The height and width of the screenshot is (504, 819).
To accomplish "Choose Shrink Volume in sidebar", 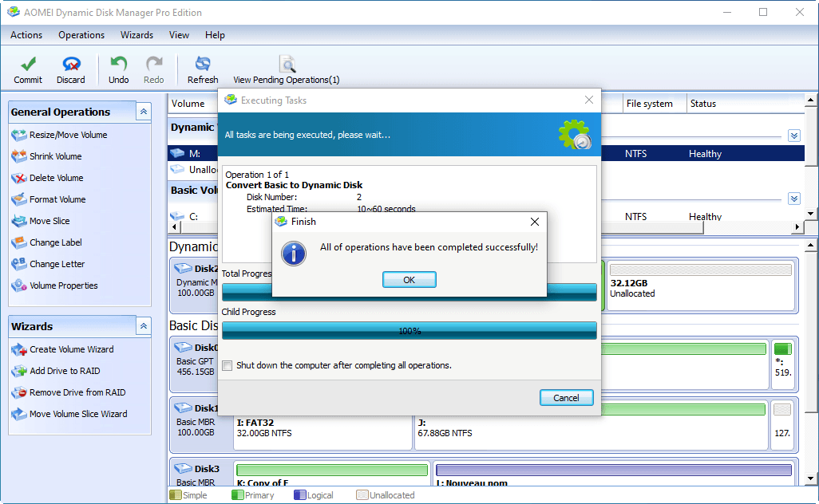I will tap(46, 156).
